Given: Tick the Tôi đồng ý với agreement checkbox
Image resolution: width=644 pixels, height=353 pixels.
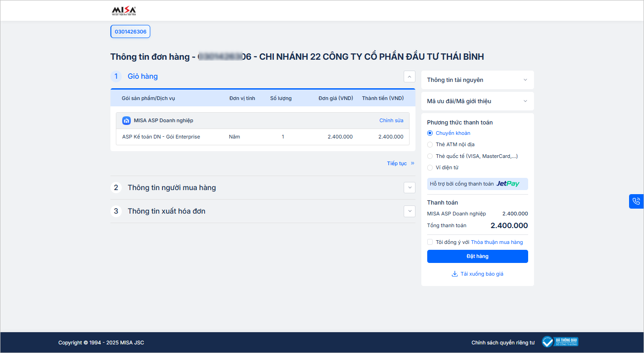Looking at the screenshot, I should 430,242.
